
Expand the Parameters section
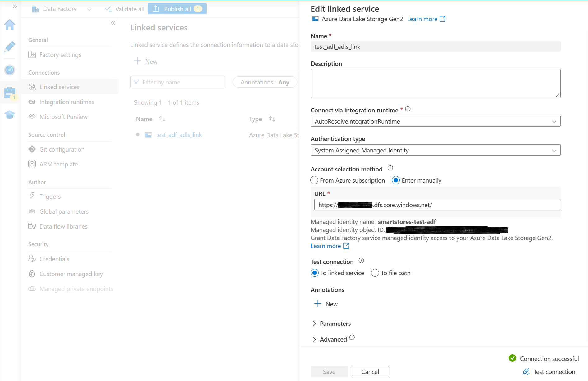331,324
